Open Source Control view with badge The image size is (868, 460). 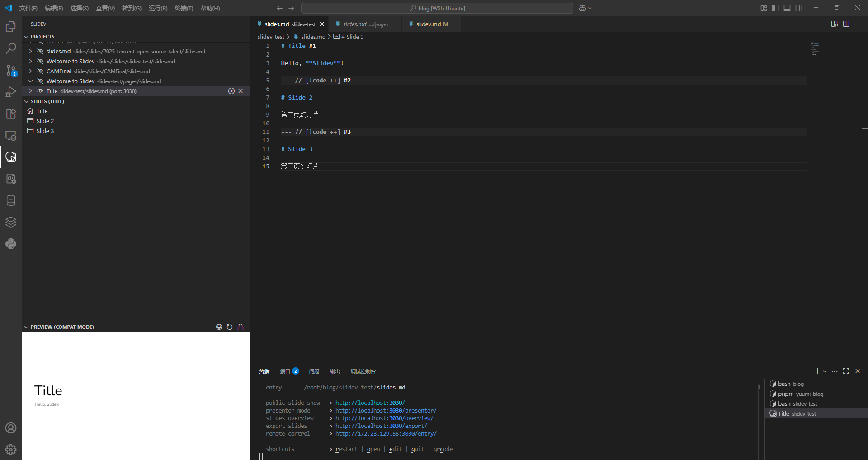click(x=11, y=70)
